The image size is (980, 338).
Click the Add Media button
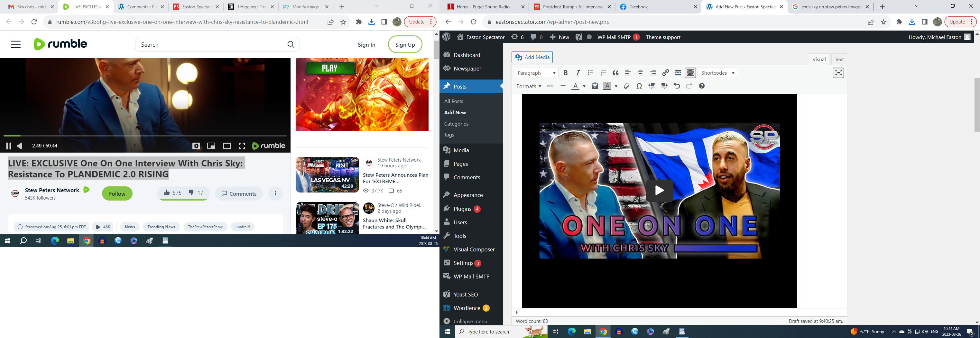tap(532, 57)
